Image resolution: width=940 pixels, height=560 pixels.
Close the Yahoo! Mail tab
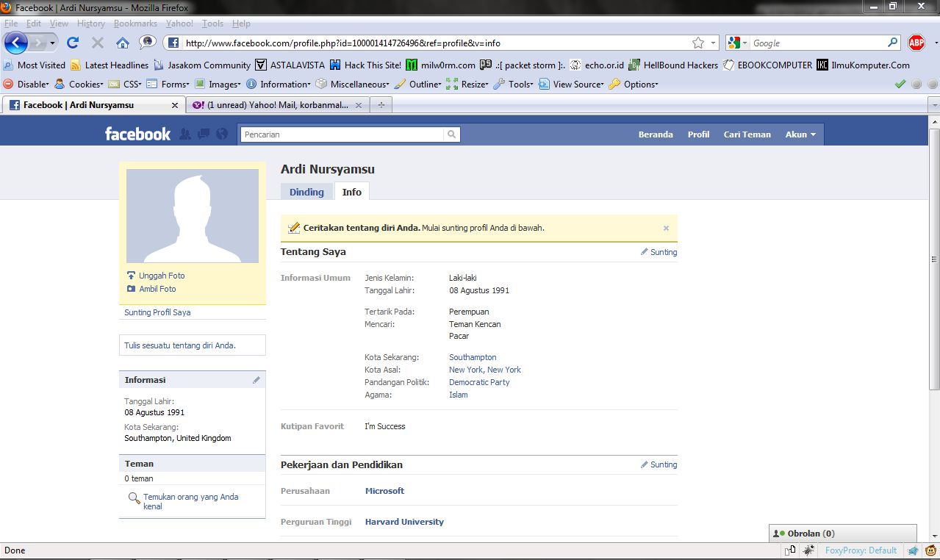coord(359,105)
